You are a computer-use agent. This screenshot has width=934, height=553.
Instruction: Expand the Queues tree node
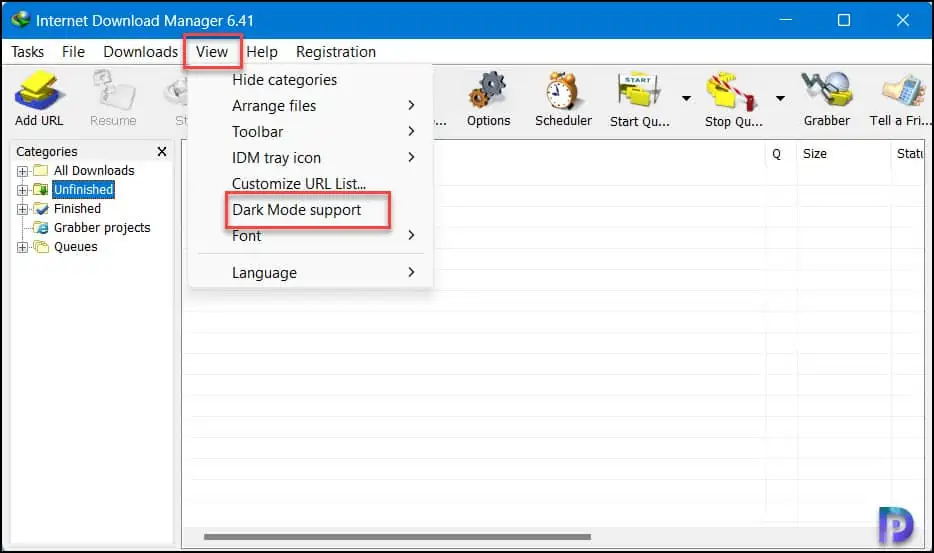[x=23, y=247]
